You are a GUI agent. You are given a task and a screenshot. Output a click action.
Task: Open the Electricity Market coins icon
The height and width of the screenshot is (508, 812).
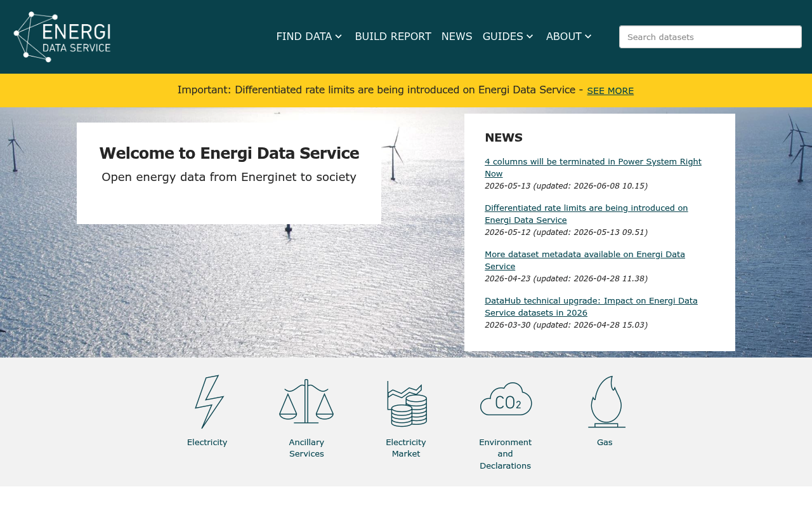(407, 403)
